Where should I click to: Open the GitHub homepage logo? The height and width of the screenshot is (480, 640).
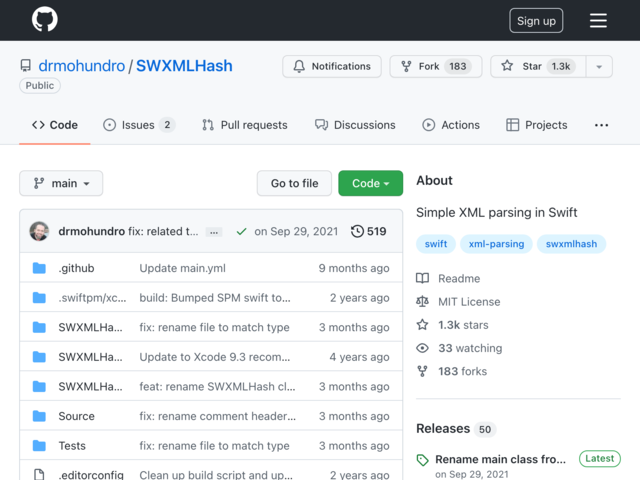44,19
